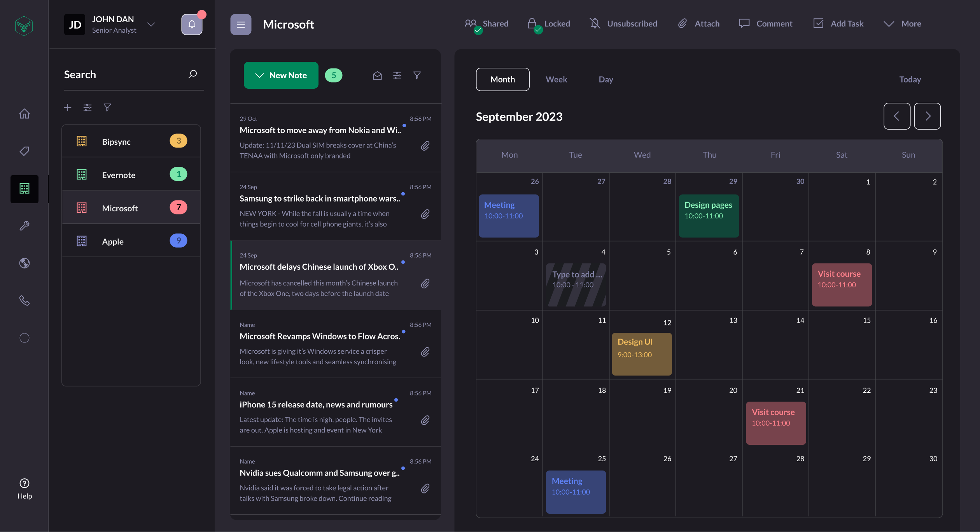Open note 'Microsoft Revamps Windows to Flow'
The height and width of the screenshot is (532, 980).
pyautogui.click(x=336, y=344)
